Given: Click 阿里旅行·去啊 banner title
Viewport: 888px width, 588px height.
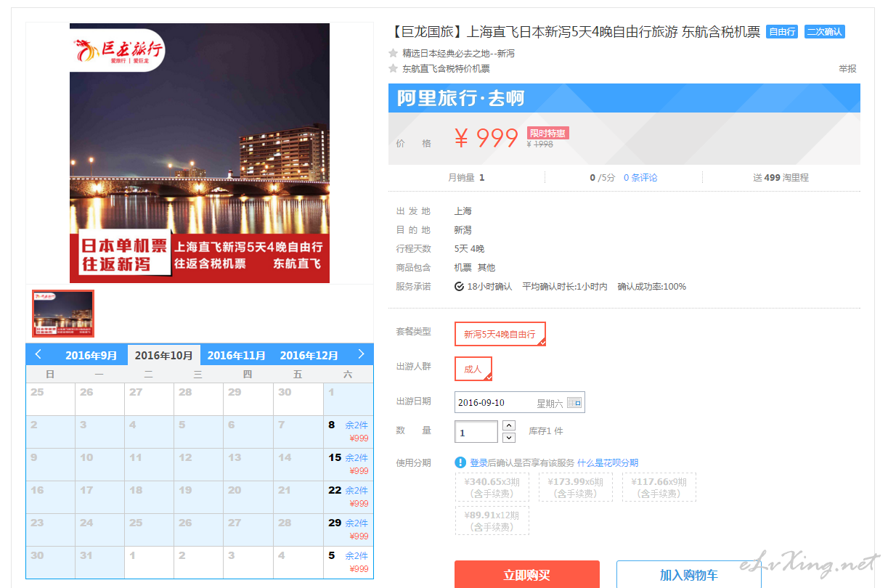Looking at the screenshot, I should tap(460, 98).
